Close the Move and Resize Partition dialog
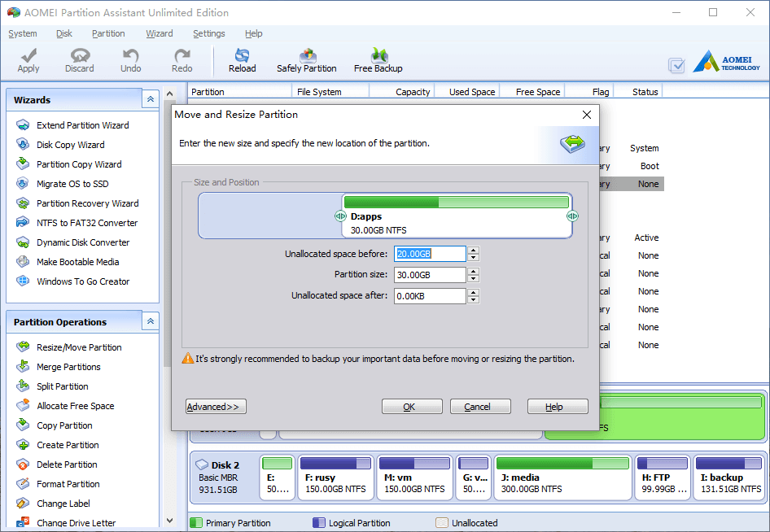 click(x=586, y=115)
